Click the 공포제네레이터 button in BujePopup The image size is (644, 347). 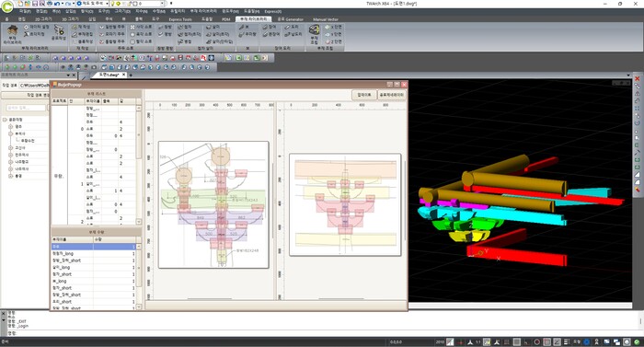391,95
